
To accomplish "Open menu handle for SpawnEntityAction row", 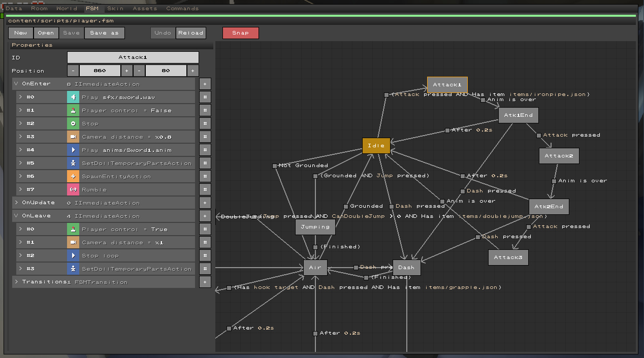I will [x=205, y=176].
